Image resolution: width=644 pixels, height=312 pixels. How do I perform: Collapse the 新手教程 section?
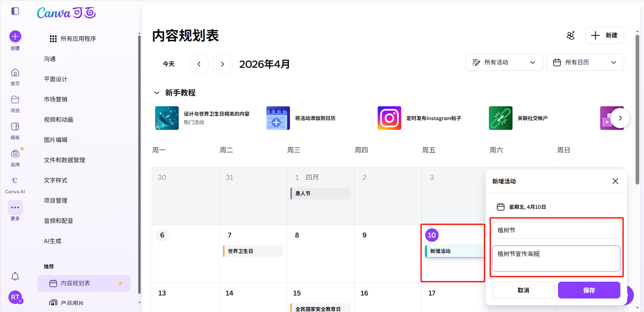pyautogui.click(x=157, y=93)
